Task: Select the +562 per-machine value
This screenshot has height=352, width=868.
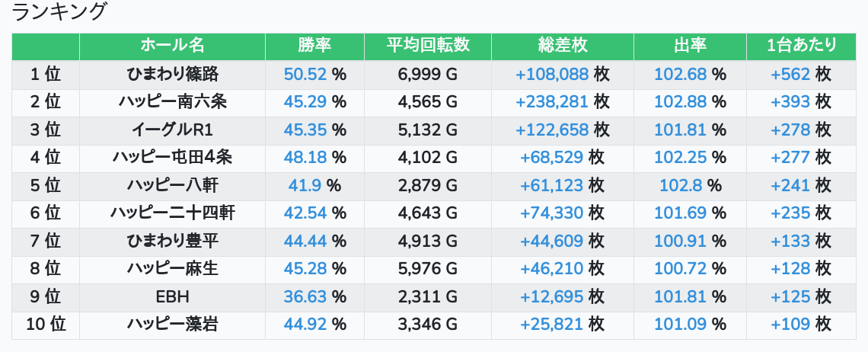Action: coord(790,74)
